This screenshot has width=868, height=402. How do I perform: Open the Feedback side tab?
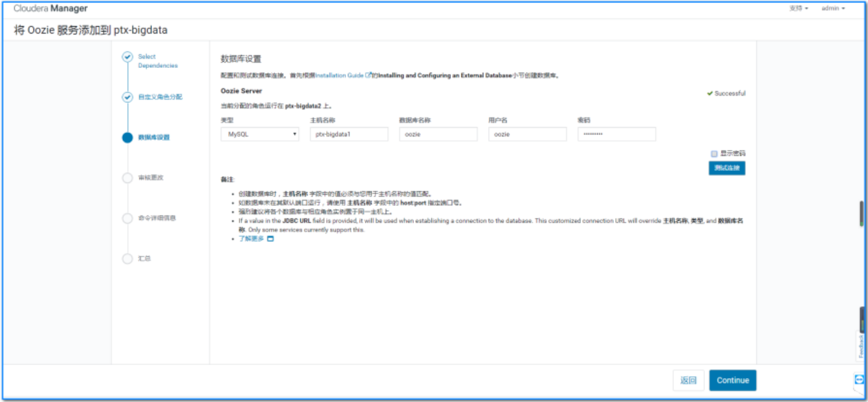coord(861,346)
